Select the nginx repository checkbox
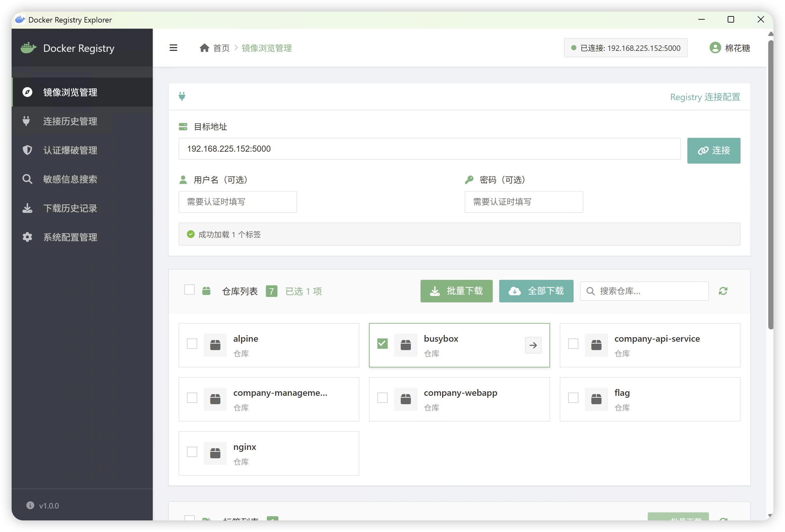 coord(192,452)
